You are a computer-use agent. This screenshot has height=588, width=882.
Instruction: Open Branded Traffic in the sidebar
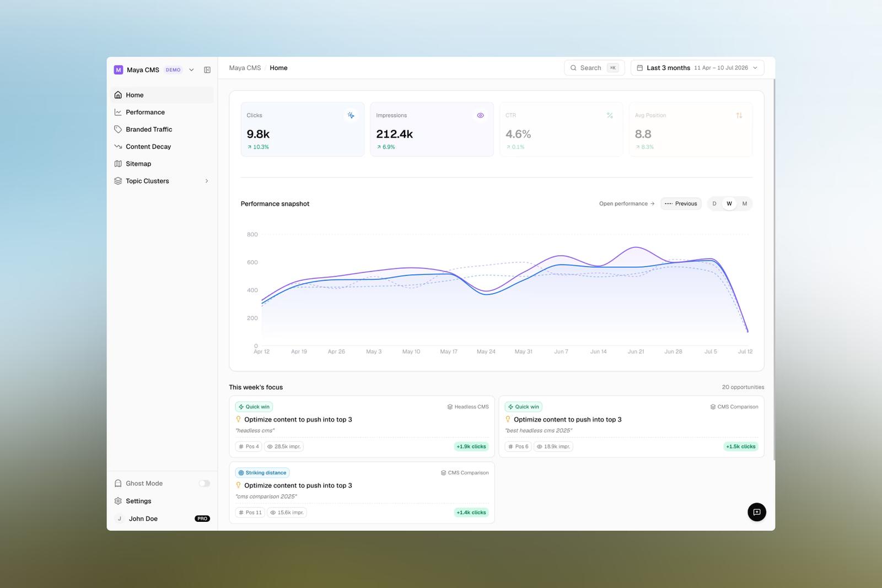pyautogui.click(x=162, y=130)
